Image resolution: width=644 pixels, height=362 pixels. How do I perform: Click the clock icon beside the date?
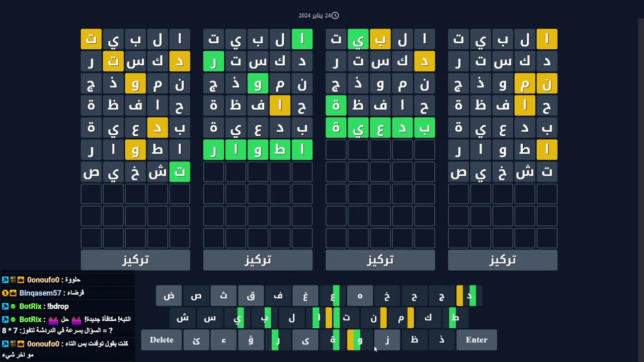point(335,16)
